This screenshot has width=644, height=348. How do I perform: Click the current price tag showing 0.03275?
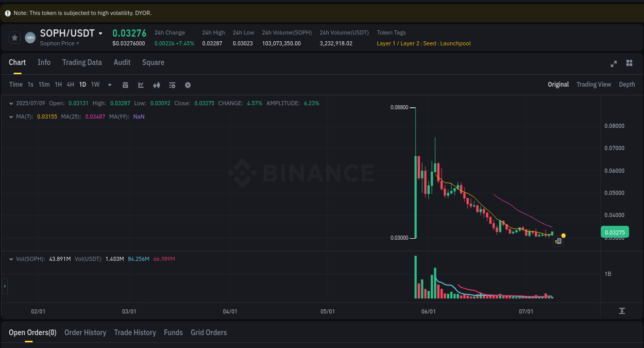pyautogui.click(x=614, y=232)
